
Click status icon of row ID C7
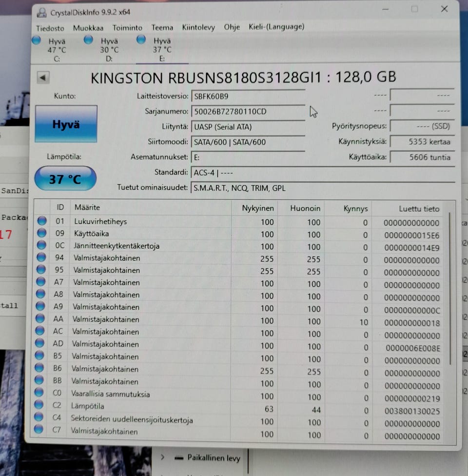(x=39, y=429)
